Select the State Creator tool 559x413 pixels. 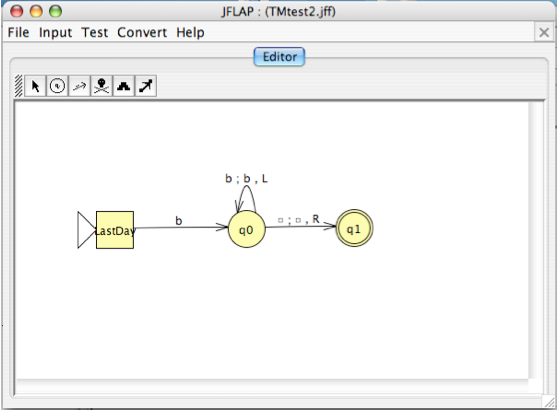point(57,86)
